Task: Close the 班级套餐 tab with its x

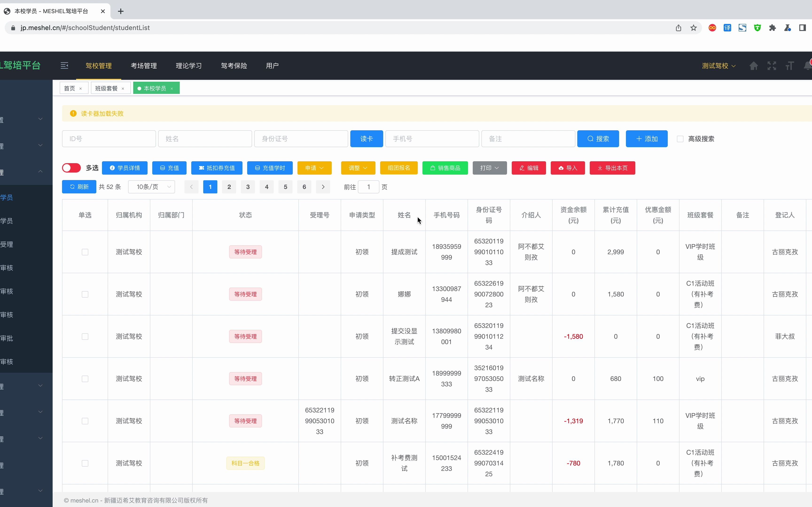Action: [123, 88]
